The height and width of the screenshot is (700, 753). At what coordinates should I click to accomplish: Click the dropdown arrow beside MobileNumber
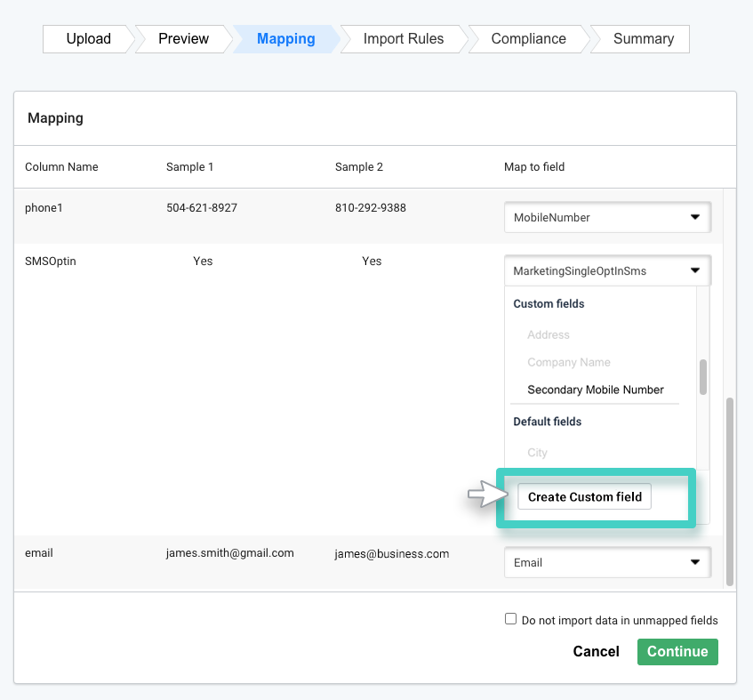coord(697,216)
